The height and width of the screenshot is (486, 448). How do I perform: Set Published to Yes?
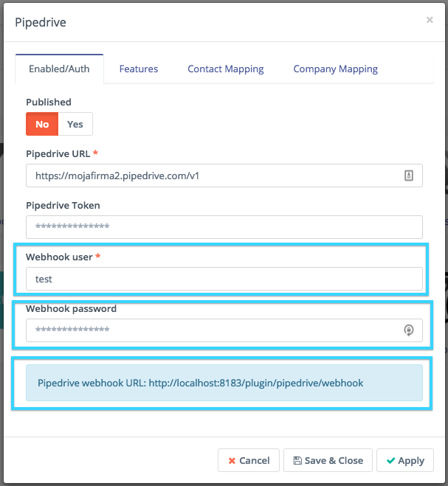75,124
